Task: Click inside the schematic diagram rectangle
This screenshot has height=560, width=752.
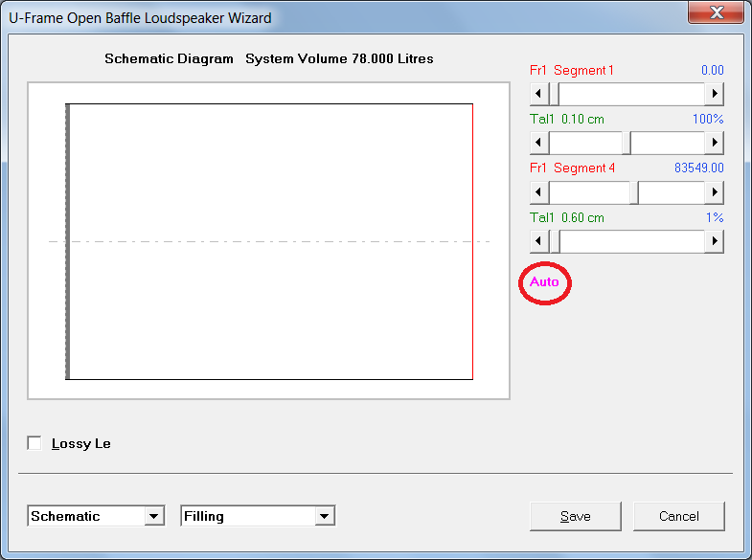Action: [x=269, y=241]
